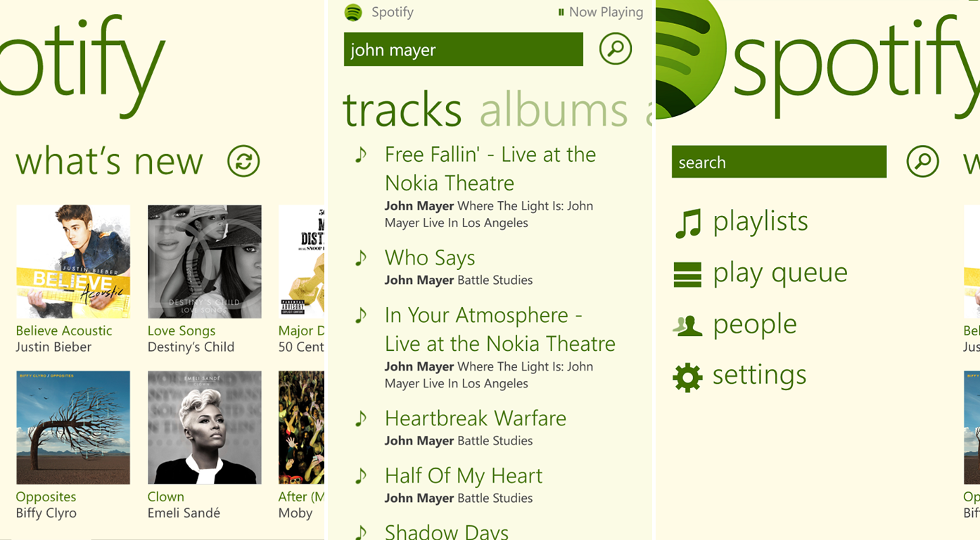Click the small Spotify logo in header
The height and width of the screenshot is (540, 980).
353,12
